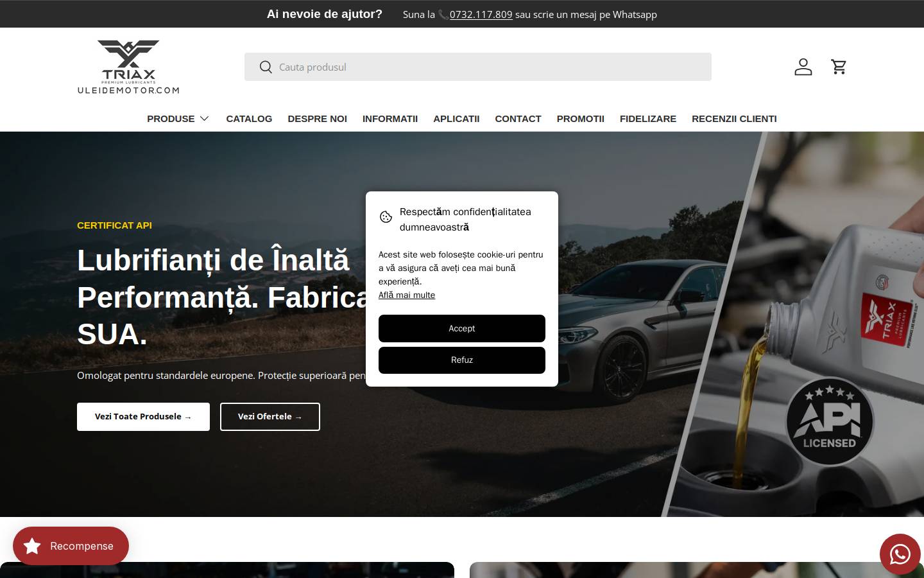
Task: Open the FIDELIZARE menu item
Action: tap(648, 119)
